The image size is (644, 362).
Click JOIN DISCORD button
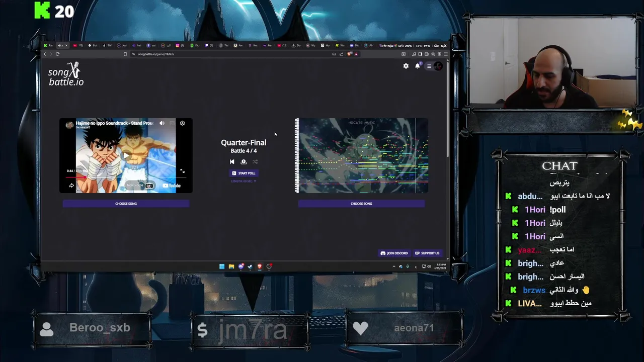click(394, 253)
